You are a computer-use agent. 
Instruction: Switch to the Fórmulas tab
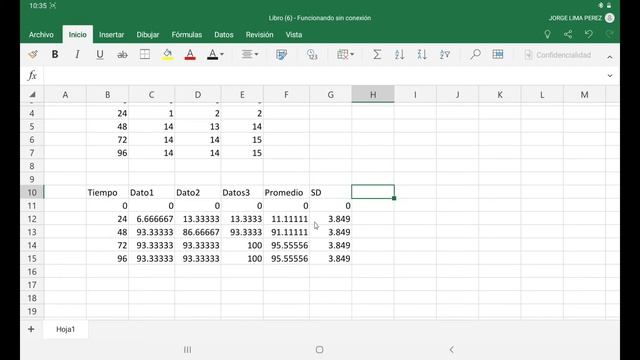pos(187,35)
